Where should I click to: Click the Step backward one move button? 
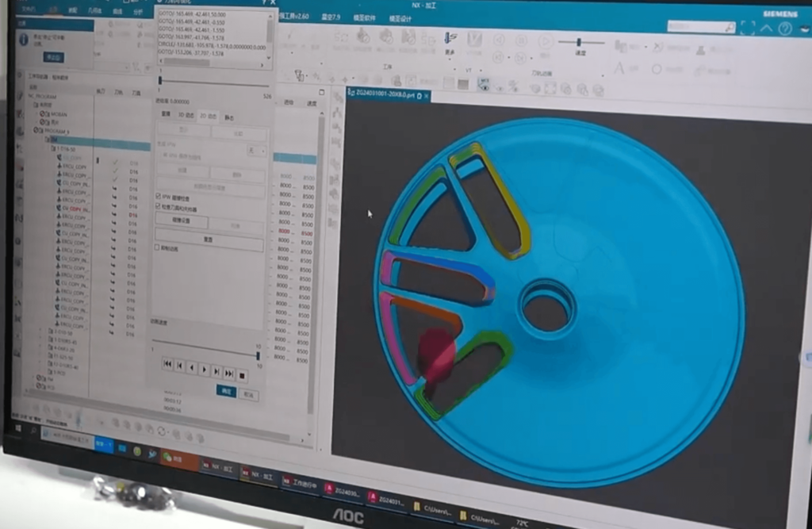(180, 366)
